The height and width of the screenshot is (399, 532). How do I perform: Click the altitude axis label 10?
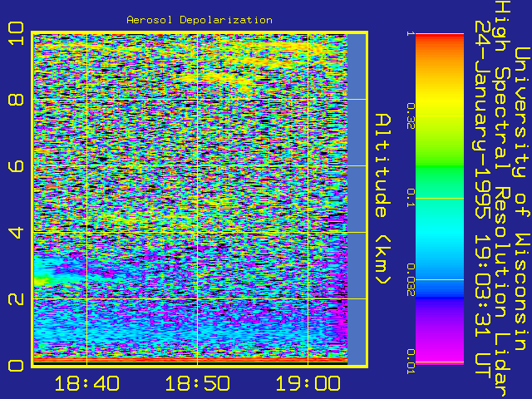click(16, 33)
